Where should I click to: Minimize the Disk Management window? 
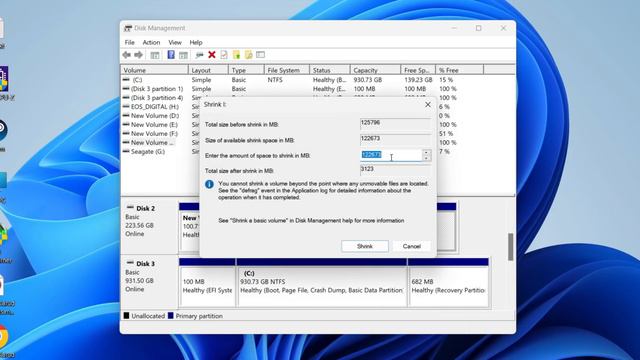point(454,28)
